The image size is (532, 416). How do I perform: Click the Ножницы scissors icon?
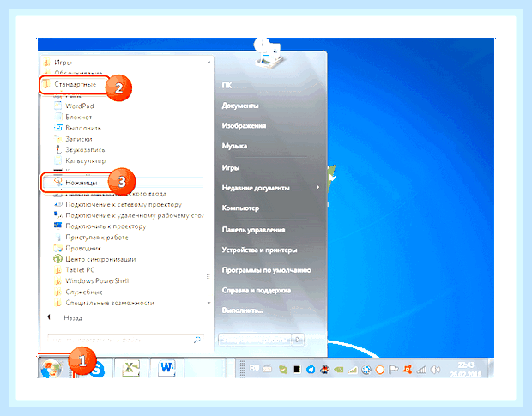[58, 182]
